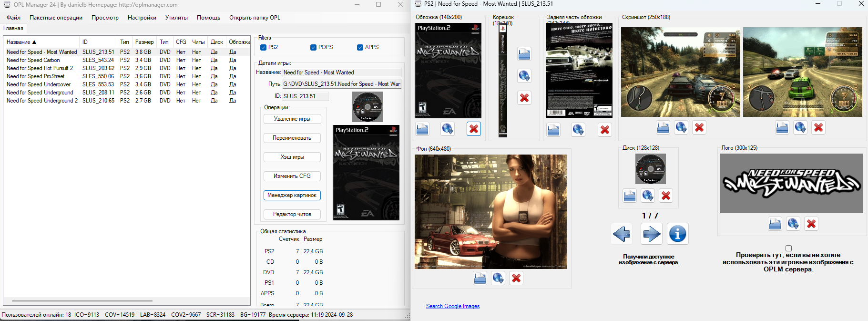Delete the front cover image
This screenshot has width=868, height=321.
coord(474,129)
